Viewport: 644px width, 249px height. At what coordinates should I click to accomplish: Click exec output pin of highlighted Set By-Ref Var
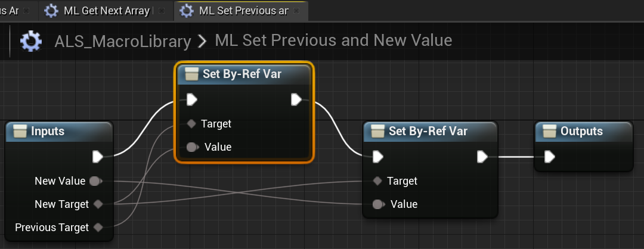click(296, 99)
